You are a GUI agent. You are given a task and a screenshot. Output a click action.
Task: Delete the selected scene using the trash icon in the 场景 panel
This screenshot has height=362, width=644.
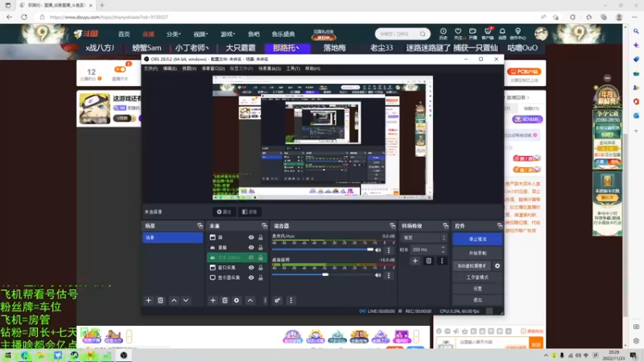click(160, 300)
